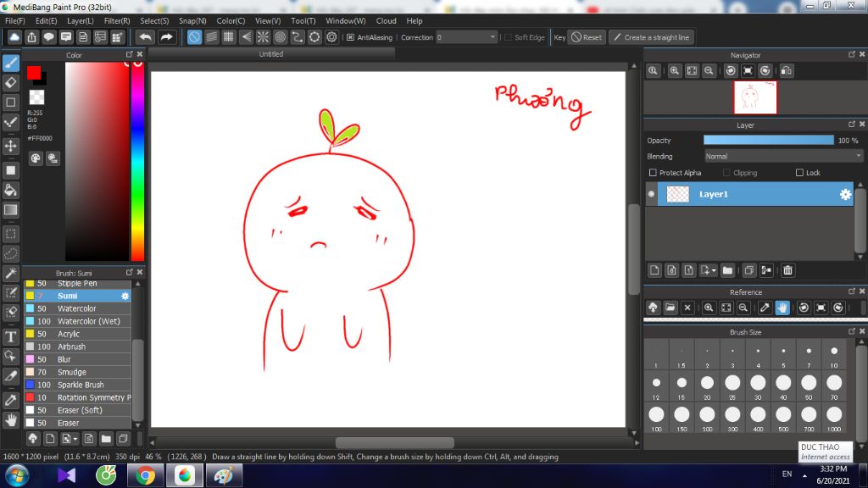Open add-layer dropdown arrow in Layer panel
868x488 pixels.
point(714,270)
